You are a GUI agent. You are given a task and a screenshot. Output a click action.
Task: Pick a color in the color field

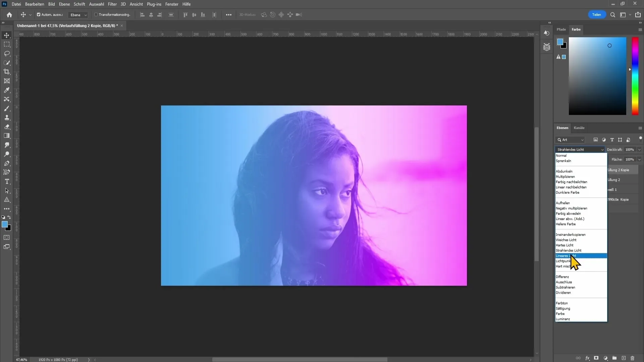click(x=597, y=76)
